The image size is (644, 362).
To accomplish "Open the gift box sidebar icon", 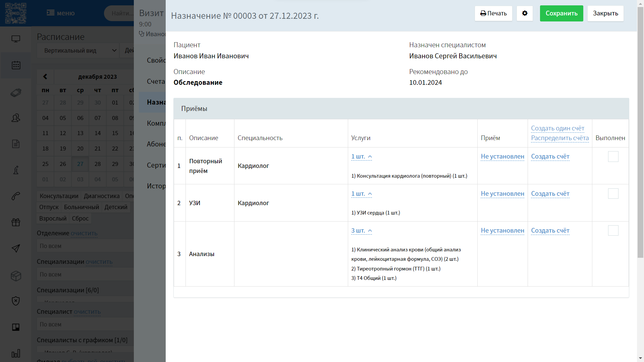I will [x=16, y=222].
